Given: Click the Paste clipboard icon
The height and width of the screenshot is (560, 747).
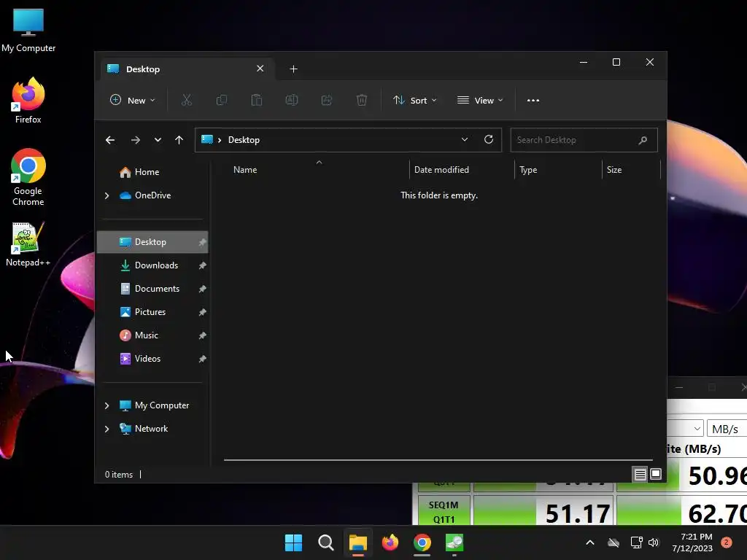Looking at the screenshot, I should click(x=256, y=100).
